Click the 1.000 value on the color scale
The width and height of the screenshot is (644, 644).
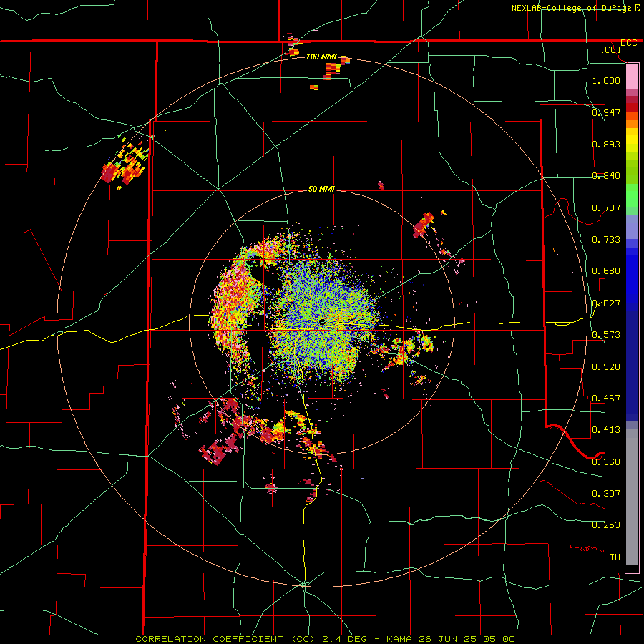(606, 80)
